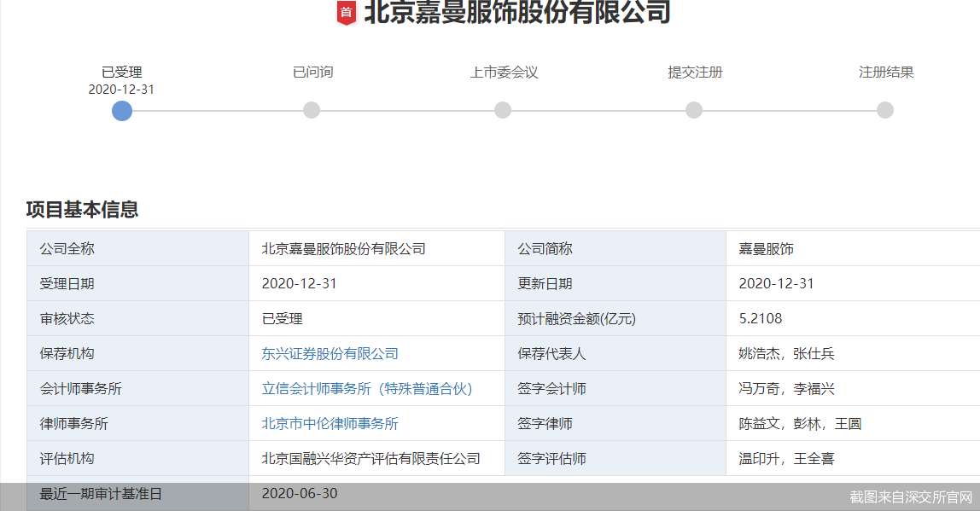Select the 提交注册 stage label text
The height and width of the screenshot is (511, 980).
pyautogui.click(x=695, y=72)
